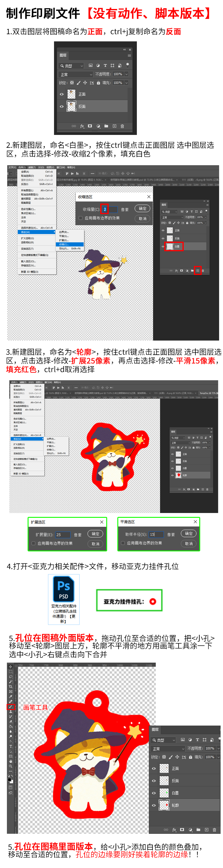Switch to the TempDoc @ 72% document tab
The width and height of the screenshot is (223, 868).
tap(208, 393)
